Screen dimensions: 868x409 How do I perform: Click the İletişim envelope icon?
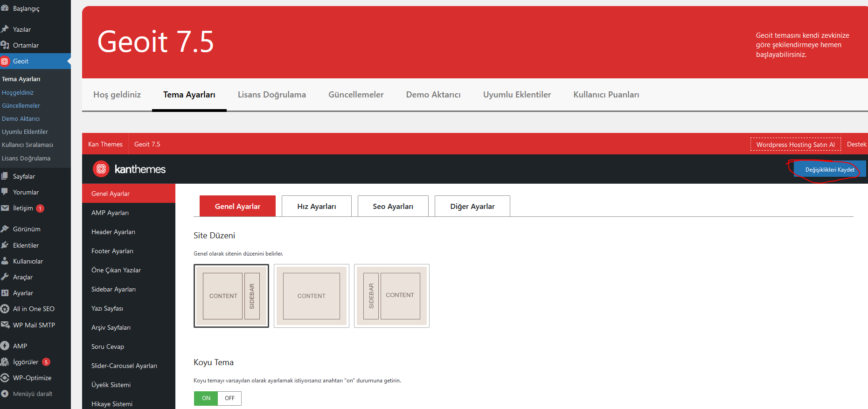point(5,208)
